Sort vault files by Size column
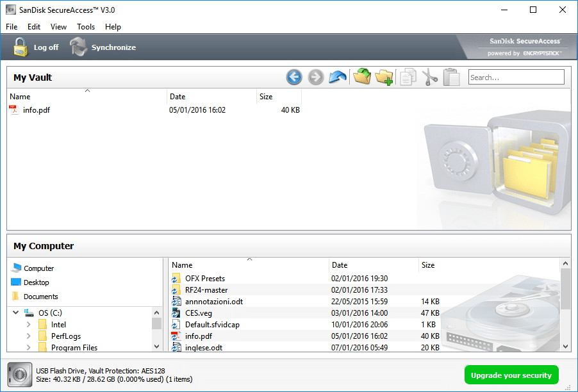 pos(279,97)
